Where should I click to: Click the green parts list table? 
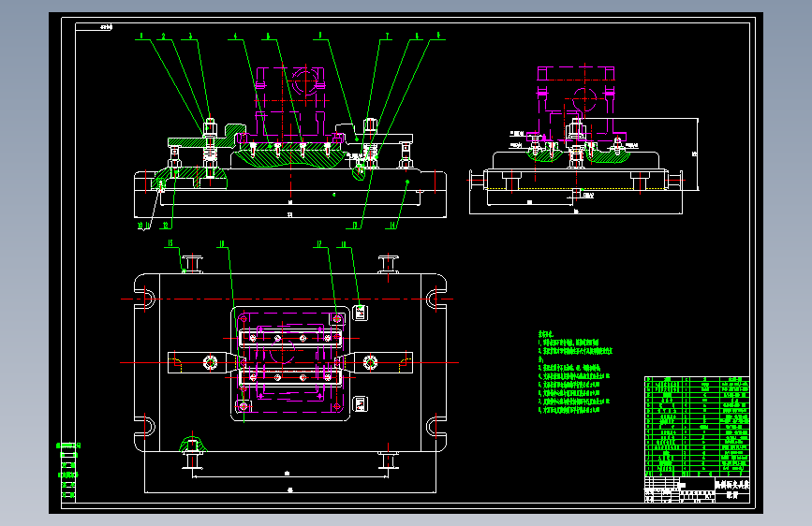[x=697, y=427]
